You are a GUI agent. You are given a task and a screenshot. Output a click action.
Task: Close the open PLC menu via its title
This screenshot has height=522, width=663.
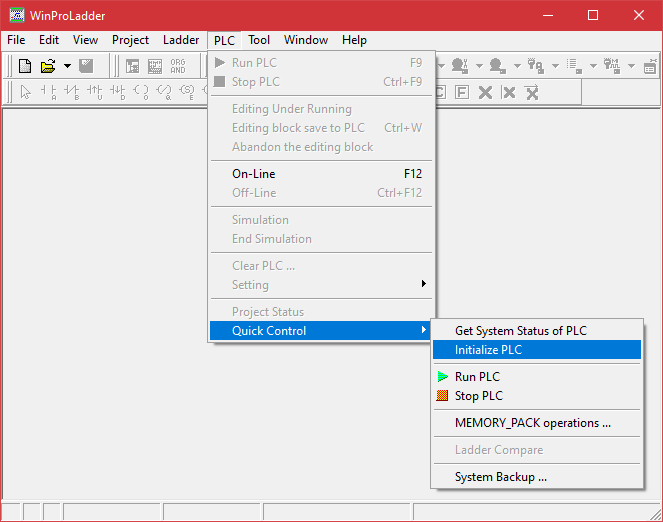click(224, 41)
